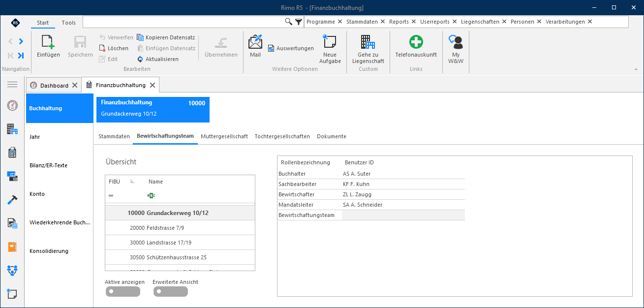Select Bilanz/ER-Texte in side navigation
644x308 pixels.
(x=60, y=165)
